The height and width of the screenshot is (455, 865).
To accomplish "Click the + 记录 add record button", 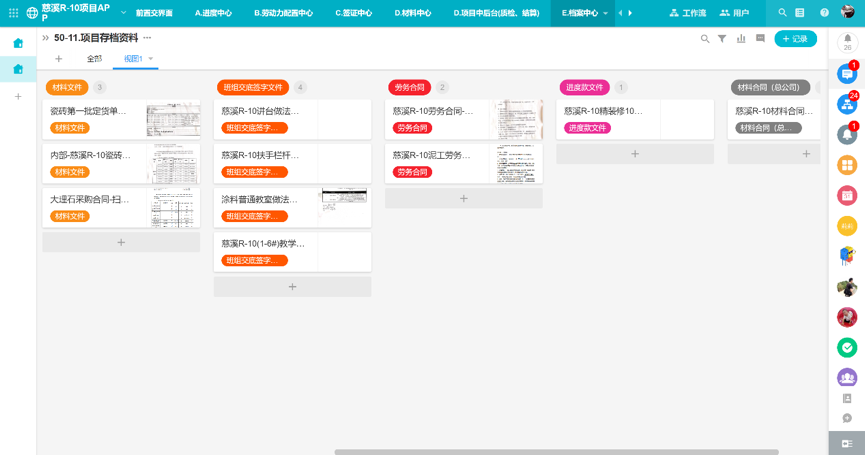I will (x=795, y=39).
